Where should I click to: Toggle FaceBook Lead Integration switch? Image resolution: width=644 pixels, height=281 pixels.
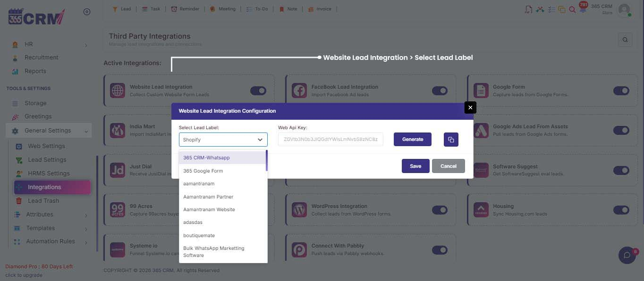coord(440,91)
